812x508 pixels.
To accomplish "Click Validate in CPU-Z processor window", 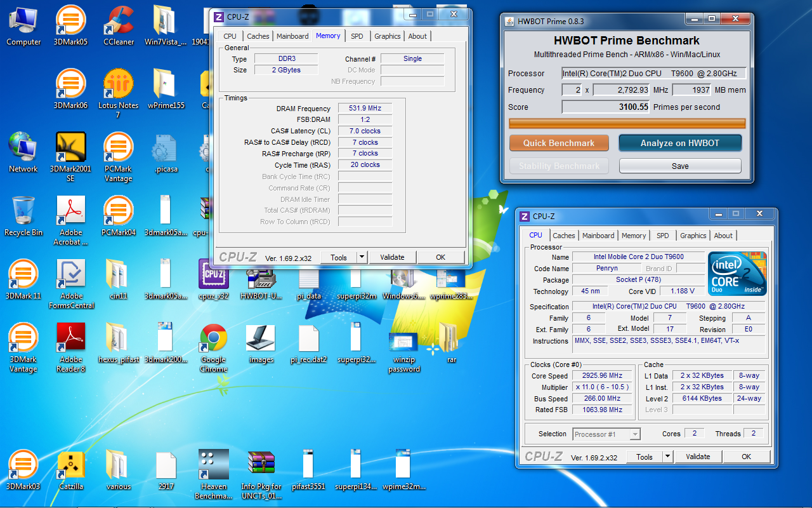I will click(698, 457).
